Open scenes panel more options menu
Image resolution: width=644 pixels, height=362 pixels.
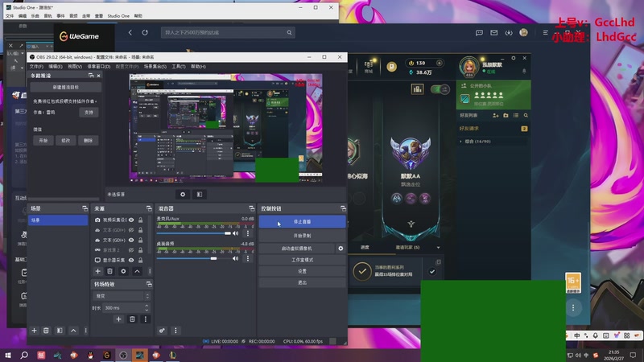pos(85,331)
